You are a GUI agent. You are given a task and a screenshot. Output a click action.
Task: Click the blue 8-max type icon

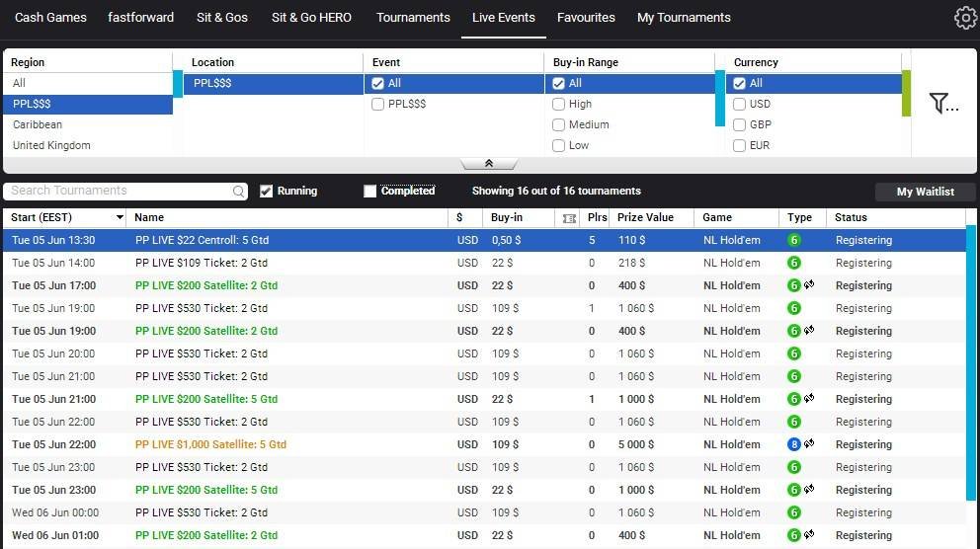coord(793,444)
